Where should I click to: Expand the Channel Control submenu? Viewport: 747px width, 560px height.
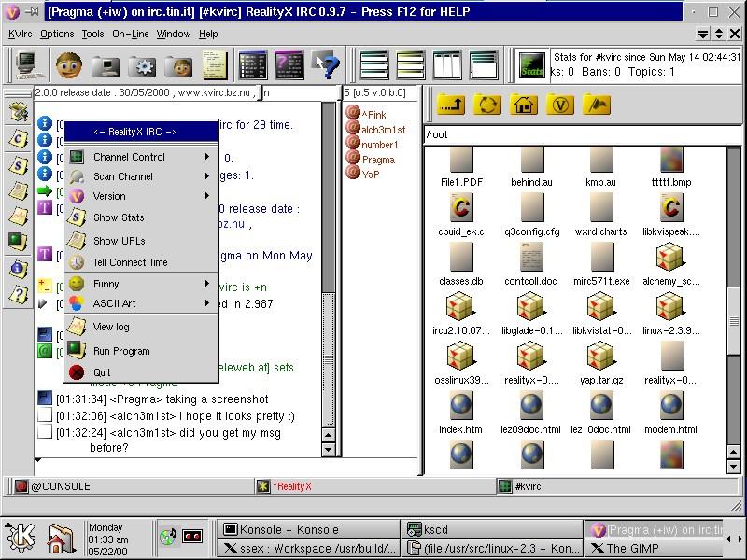(142, 157)
